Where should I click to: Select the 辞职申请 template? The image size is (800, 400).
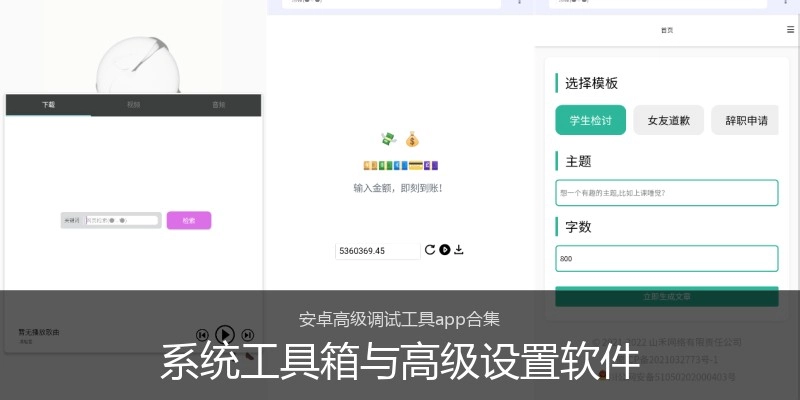[x=745, y=120]
